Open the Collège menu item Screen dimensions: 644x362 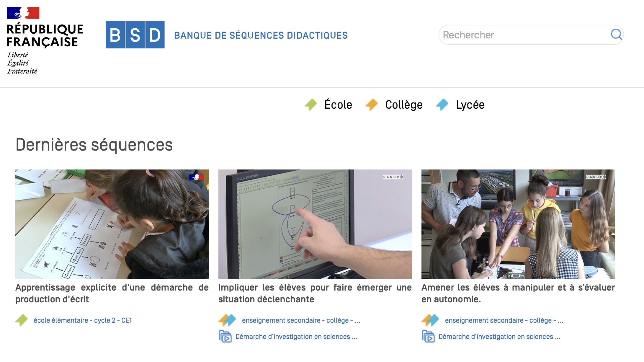(404, 105)
